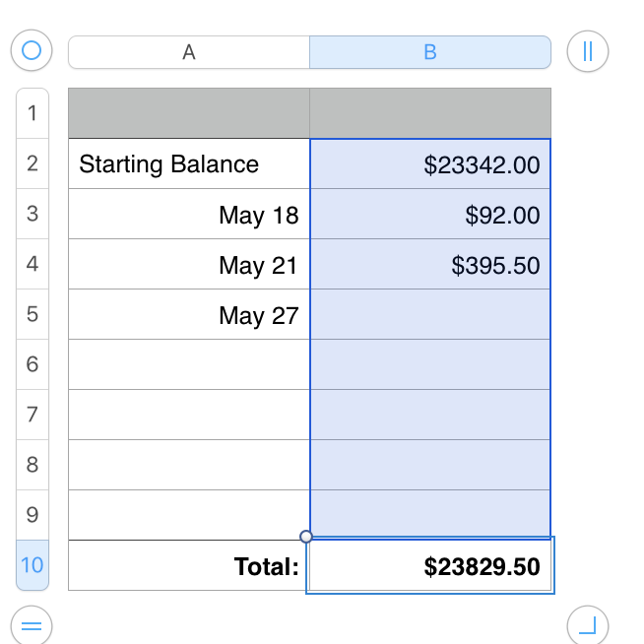
Task: Click the Total: label cell
Action: 189,566
